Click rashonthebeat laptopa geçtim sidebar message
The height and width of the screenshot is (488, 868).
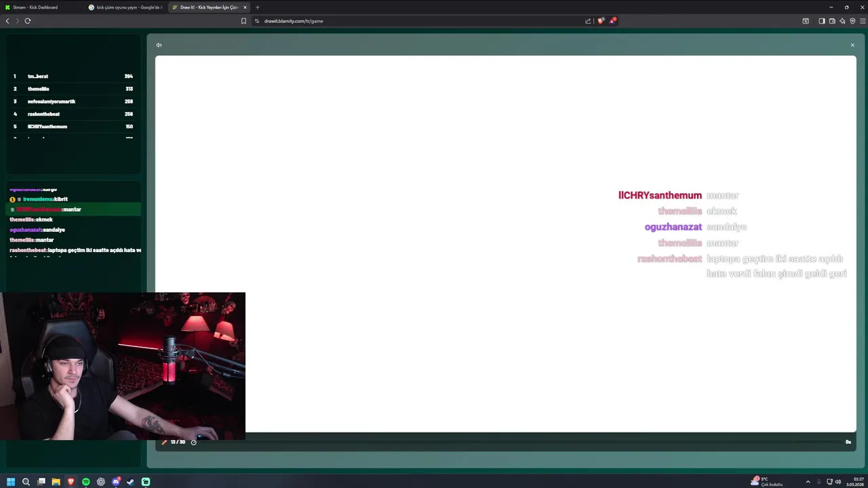coord(75,250)
